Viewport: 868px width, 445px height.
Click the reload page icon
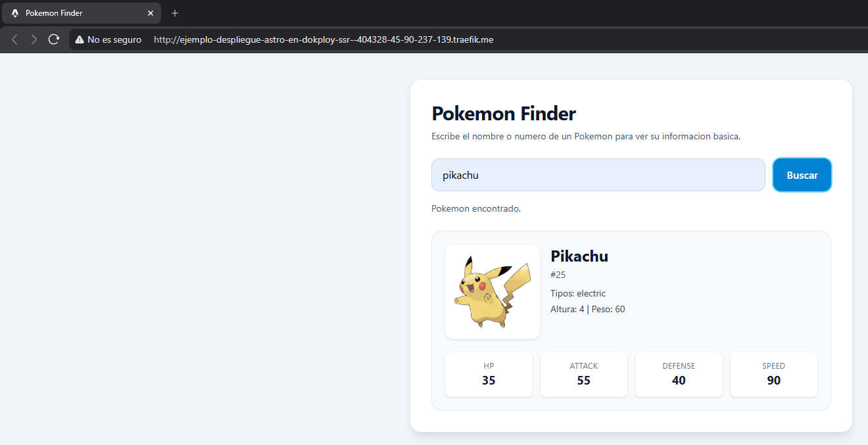click(54, 39)
